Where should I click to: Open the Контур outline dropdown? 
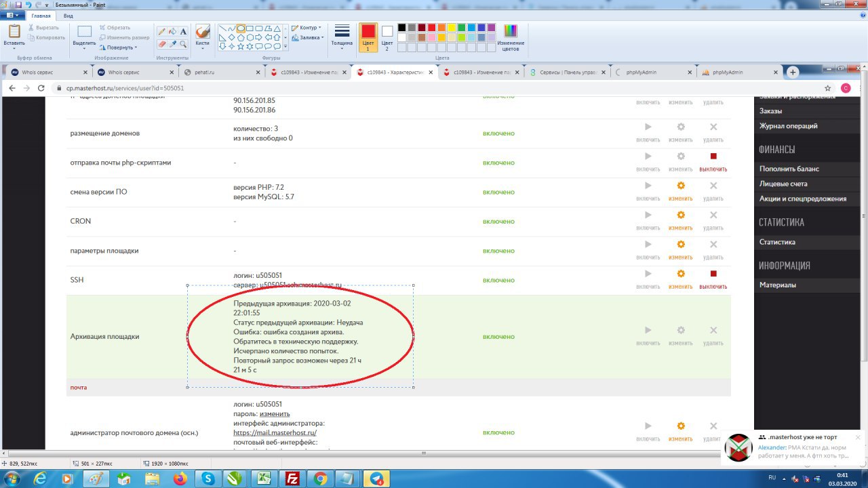tap(306, 28)
